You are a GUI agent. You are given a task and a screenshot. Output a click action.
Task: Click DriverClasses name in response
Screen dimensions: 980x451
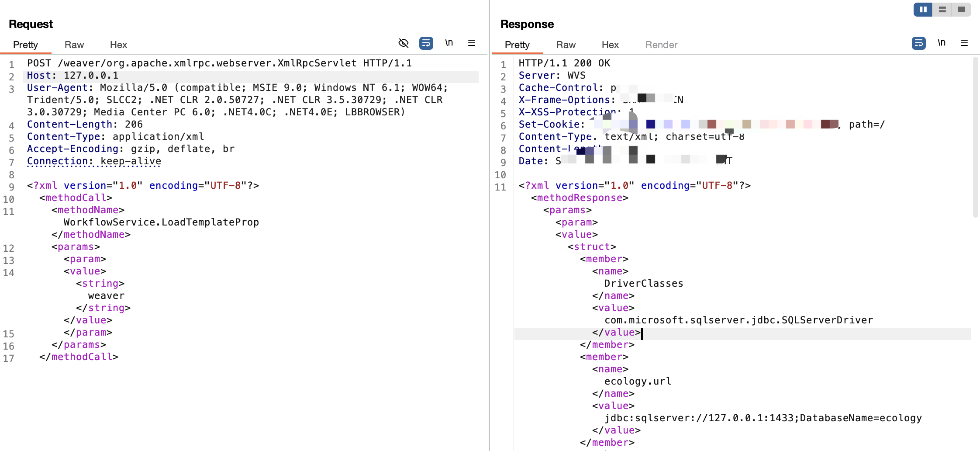(644, 284)
